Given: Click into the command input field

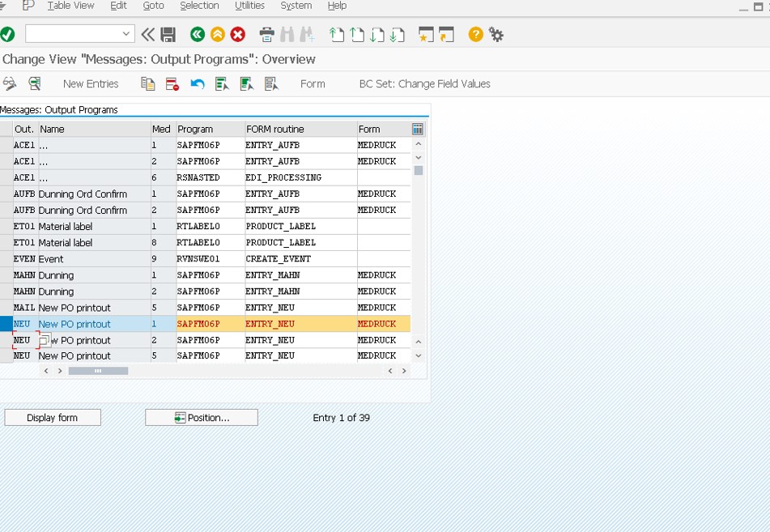Looking at the screenshot, I should [73, 34].
